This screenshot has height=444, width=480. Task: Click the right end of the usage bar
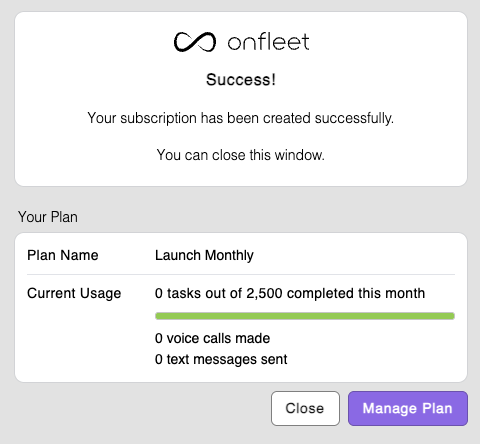451,316
